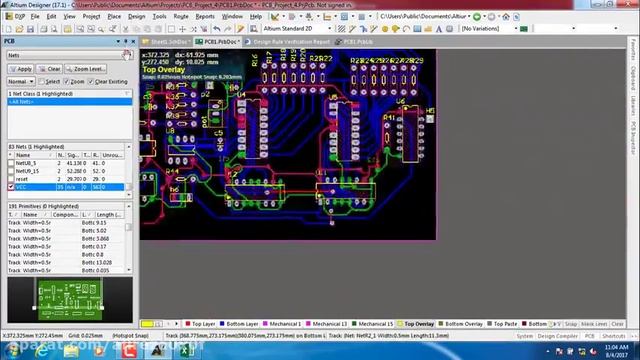Select the Bottom Layer blue swatch tab

coord(239,324)
